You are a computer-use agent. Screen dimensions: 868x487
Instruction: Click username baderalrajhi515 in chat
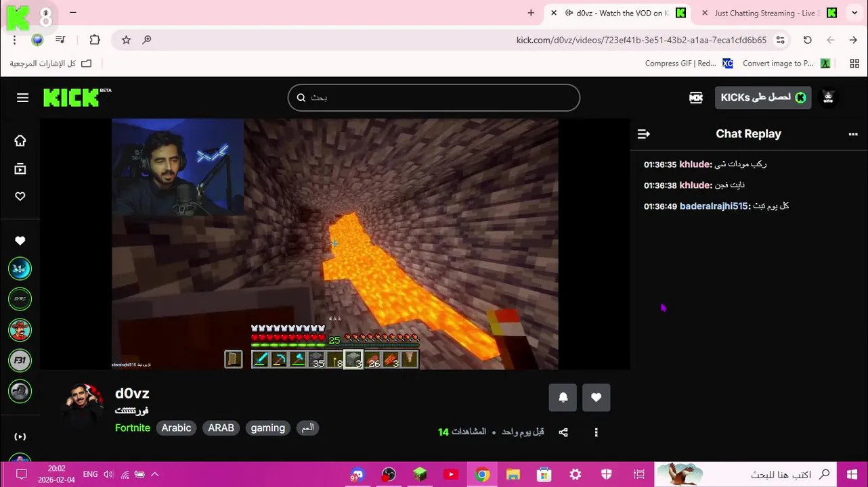[715, 206]
